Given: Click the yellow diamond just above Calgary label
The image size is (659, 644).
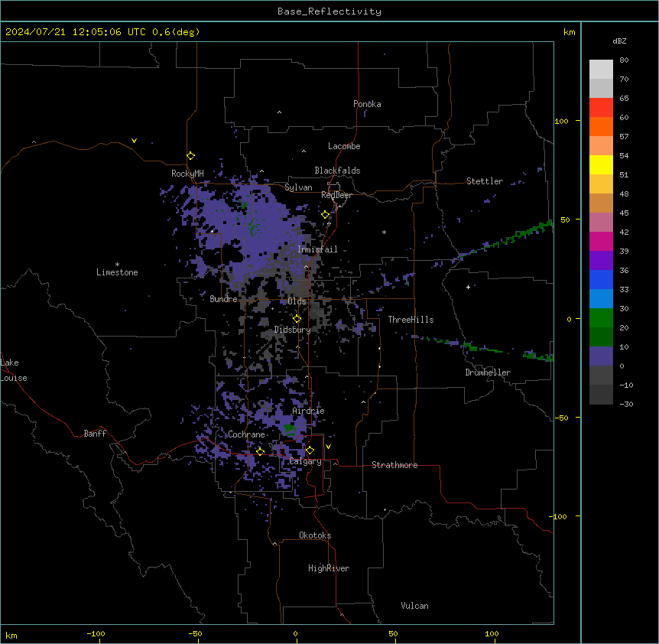Looking at the screenshot, I should pos(310,450).
